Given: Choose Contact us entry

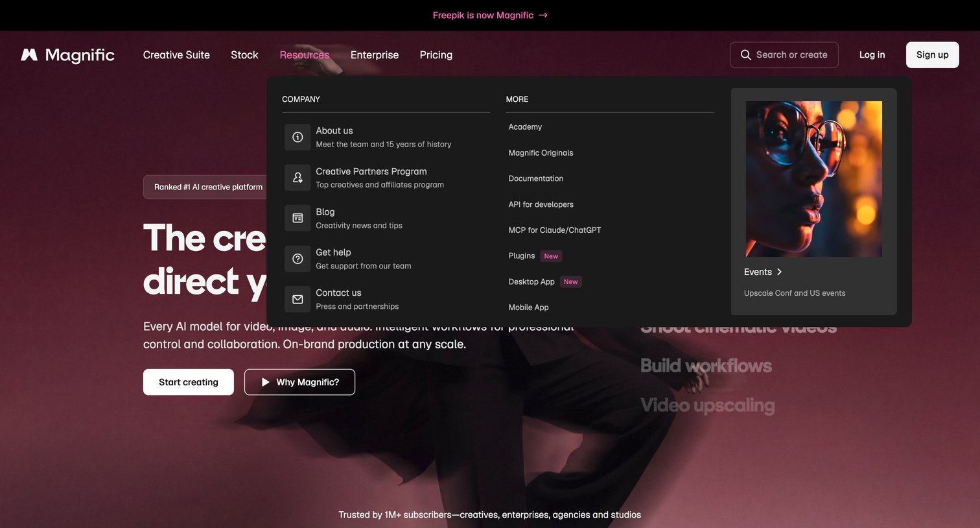Looking at the screenshot, I should pyautogui.click(x=386, y=299).
